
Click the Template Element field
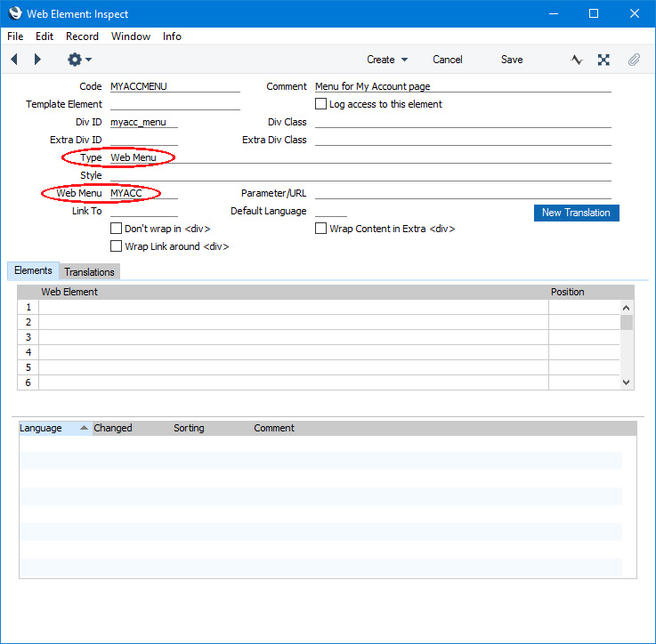click(x=174, y=104)
